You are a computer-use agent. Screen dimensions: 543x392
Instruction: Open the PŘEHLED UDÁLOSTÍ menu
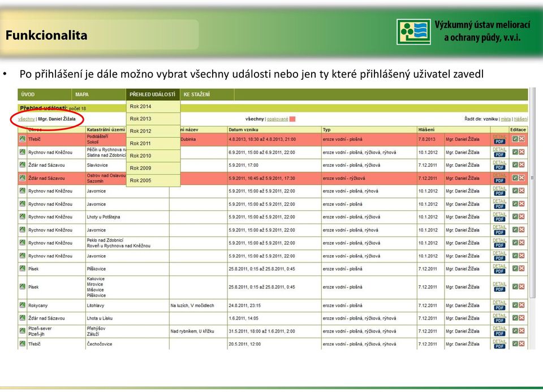coord(153,94)
